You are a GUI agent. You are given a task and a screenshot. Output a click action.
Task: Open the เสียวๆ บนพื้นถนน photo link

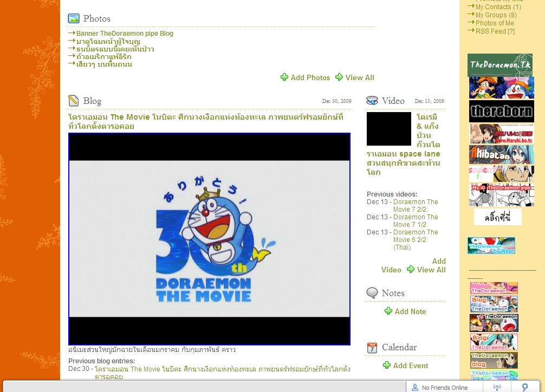[x=104, y=64]
